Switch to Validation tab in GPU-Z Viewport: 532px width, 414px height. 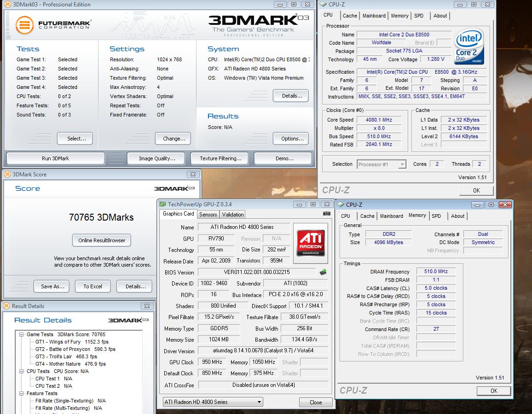click(233, 215)
